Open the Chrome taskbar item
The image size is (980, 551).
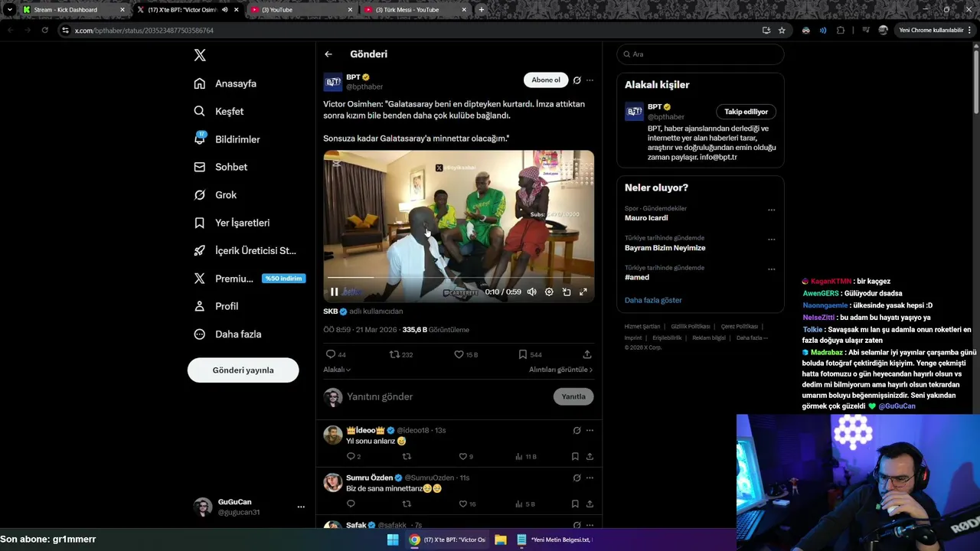pyautogui.click(x=448, y=540)
